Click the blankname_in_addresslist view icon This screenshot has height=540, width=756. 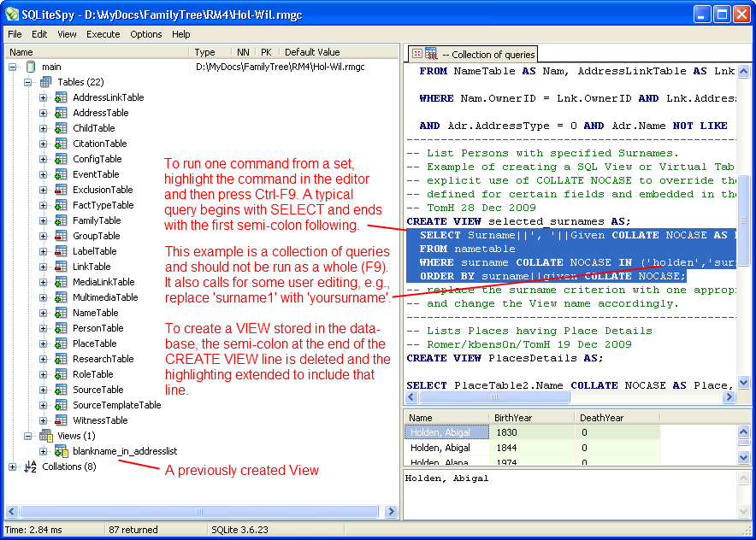(x=62, y=451)
